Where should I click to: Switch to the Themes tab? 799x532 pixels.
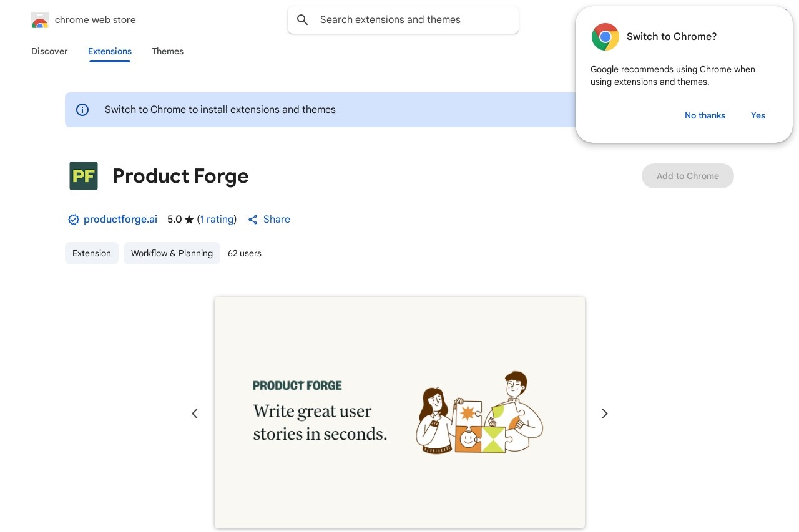pyautogui.click(x=167, y=51)
